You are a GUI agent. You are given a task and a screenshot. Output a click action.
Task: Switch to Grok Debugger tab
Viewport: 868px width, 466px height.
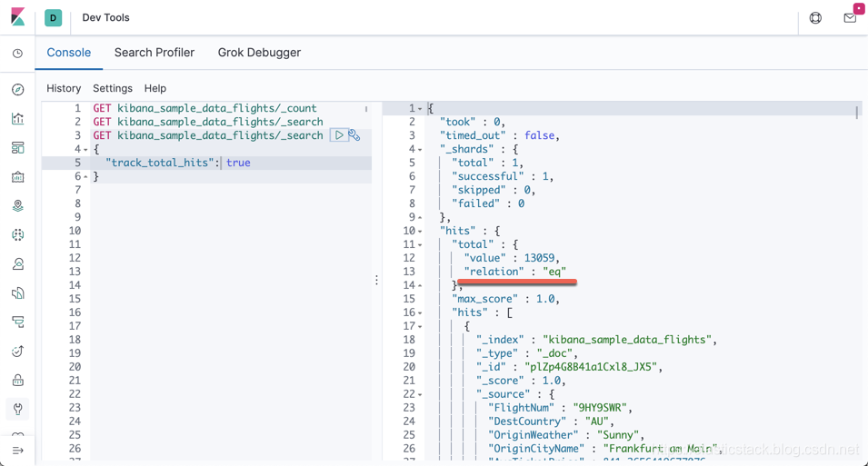[x=259, y=53]
